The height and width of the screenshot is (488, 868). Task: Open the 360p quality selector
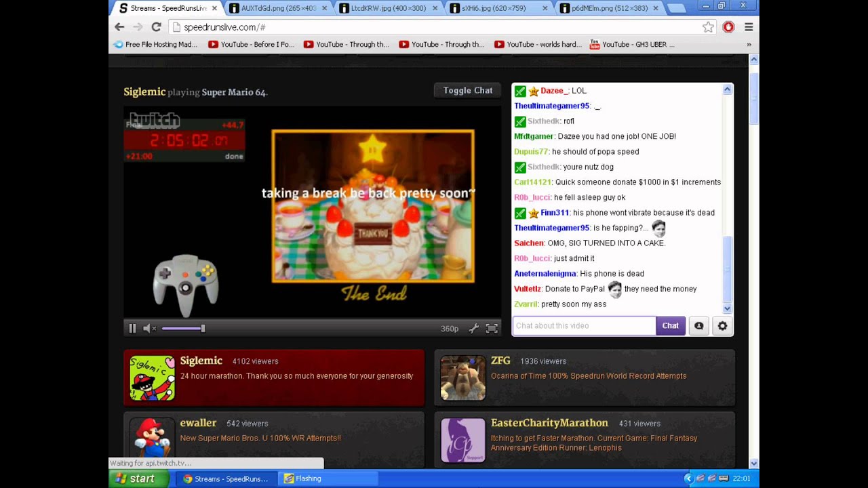[450, 328]
